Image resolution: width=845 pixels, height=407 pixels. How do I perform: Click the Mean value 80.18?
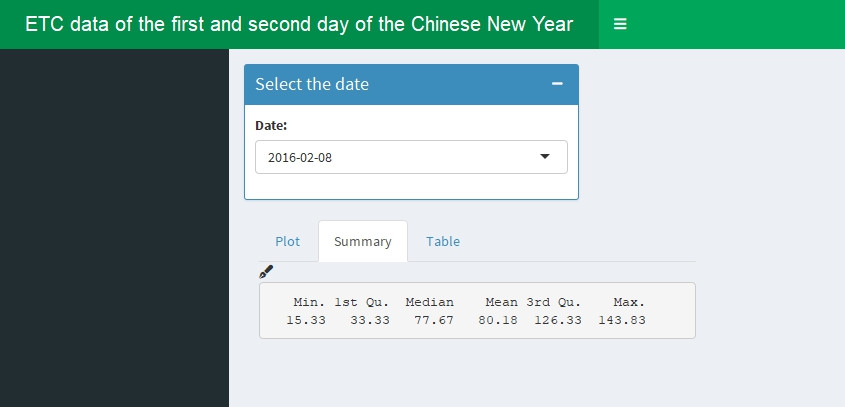[x=497, y=320]
